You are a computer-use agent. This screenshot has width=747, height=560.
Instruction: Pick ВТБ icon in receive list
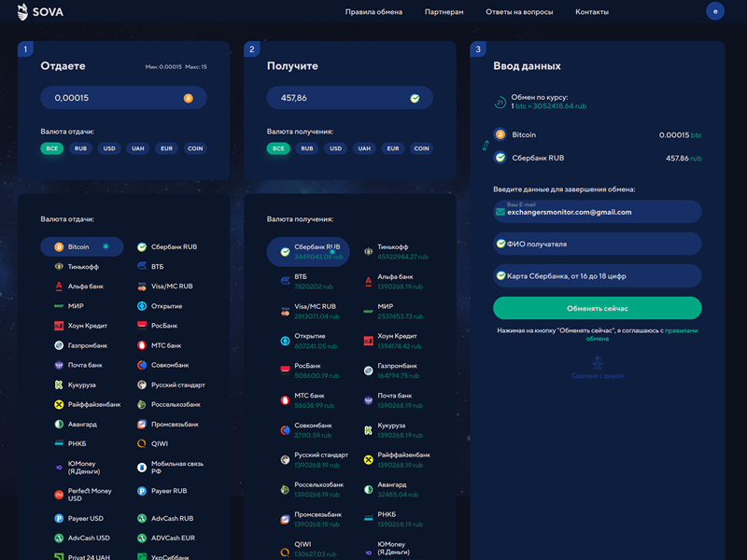click(285, 281)
